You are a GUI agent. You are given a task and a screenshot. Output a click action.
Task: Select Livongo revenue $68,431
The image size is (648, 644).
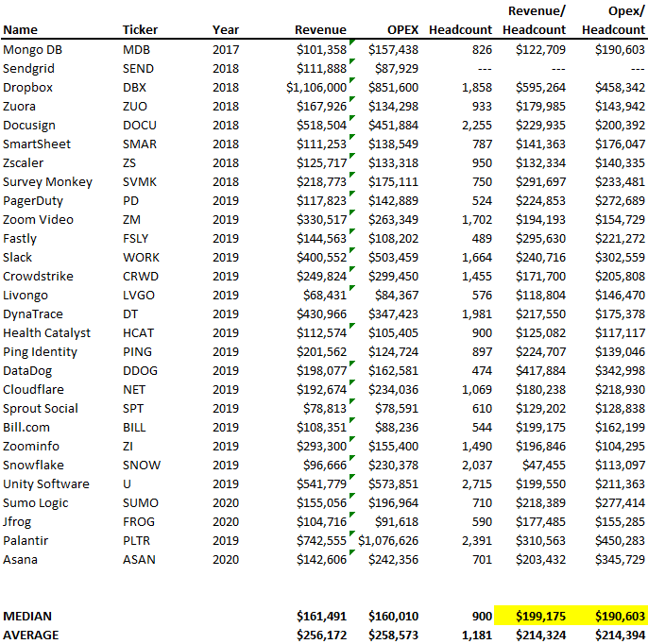[x=324, y=296]
